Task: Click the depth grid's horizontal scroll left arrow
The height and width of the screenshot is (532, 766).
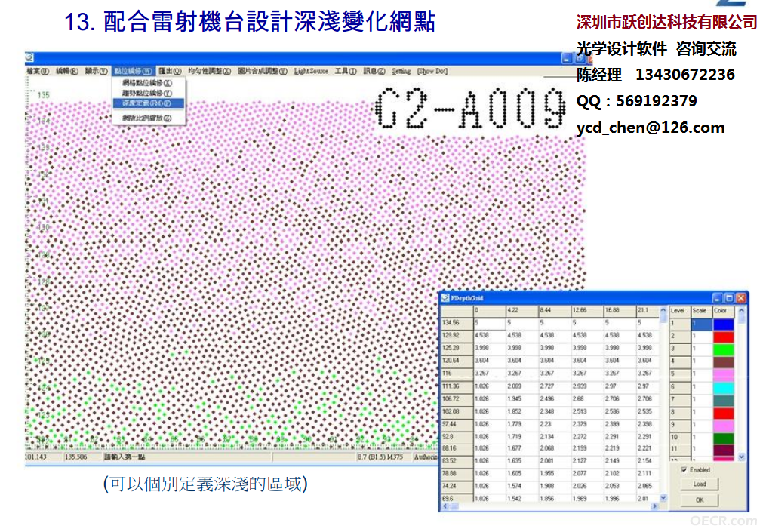Action: tap(445, 506)
